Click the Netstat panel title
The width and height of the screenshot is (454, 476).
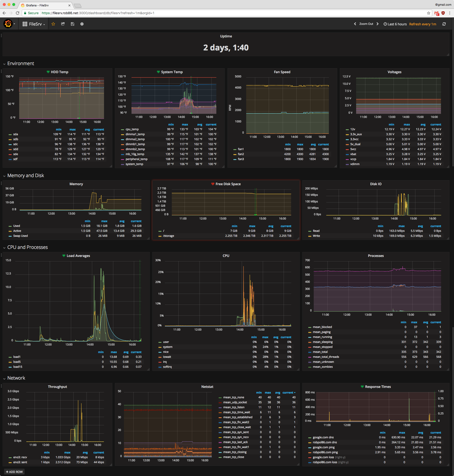(x=207, y=386)
